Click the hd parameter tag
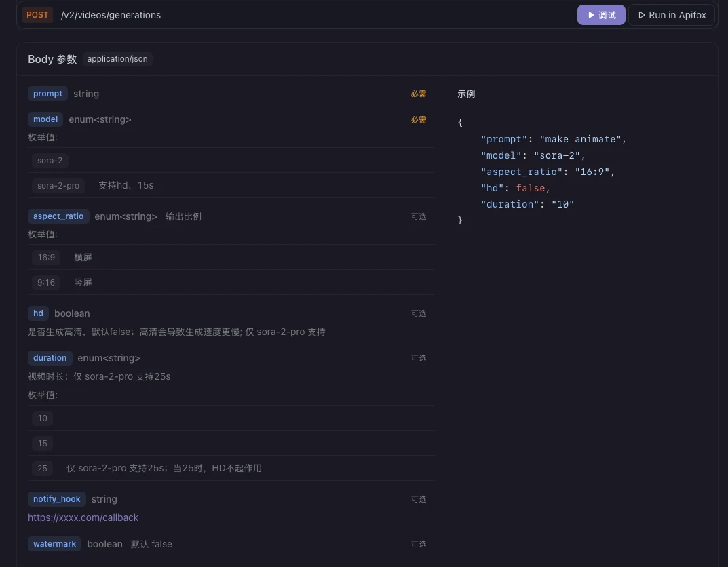This screenshot has width=728, height=567. point(38,313)
